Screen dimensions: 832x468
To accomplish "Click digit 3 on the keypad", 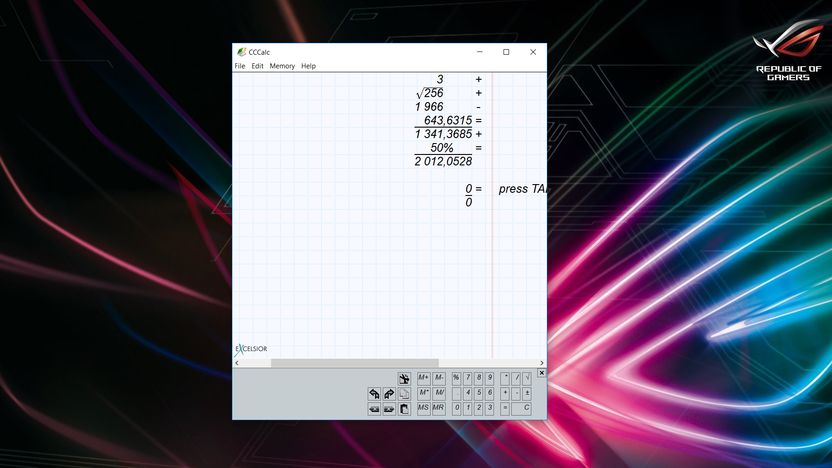I will [489, 409].
